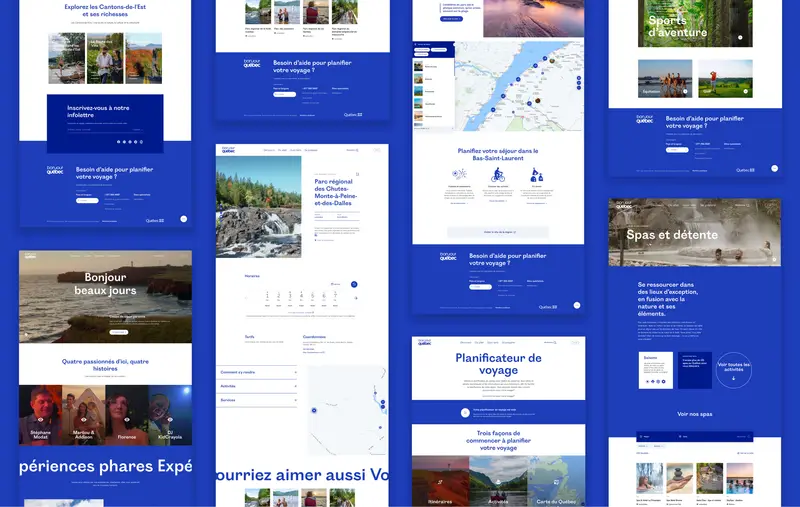The image size is (800, 507).
Task: Click the wide grey button below Bas-Saint-Laurent planning
Action: tap(498, 232)
